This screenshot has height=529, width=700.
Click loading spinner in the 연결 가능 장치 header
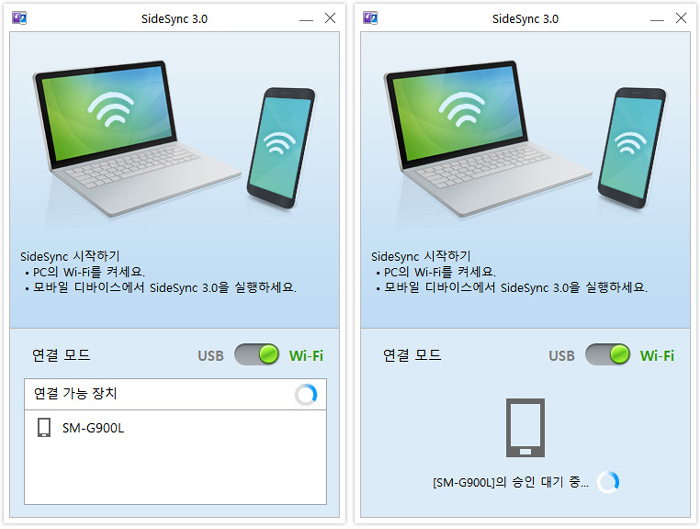(x=306, y=395)
